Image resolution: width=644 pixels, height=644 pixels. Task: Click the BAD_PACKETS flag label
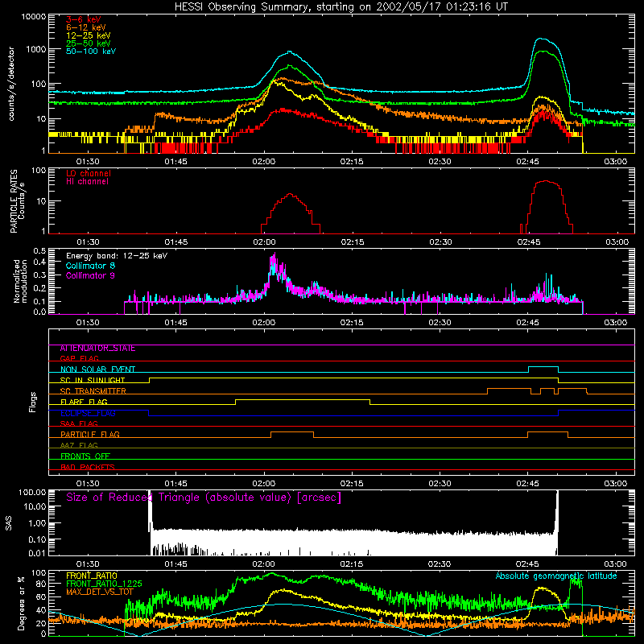tap(88, 467)
